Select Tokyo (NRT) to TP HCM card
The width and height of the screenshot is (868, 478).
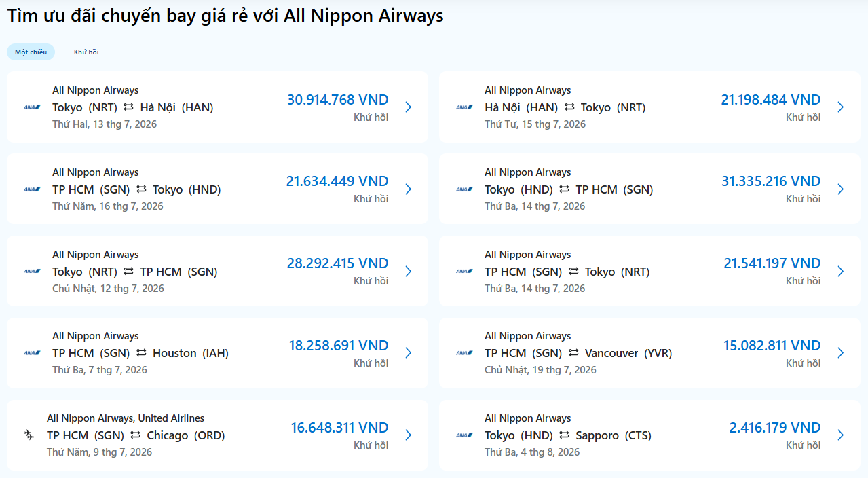(217, 271)
